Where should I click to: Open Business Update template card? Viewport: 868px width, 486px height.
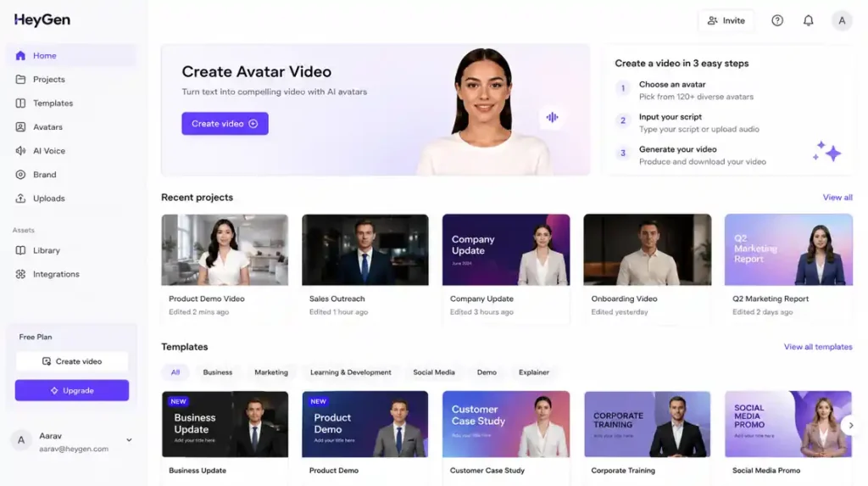tap(225, 424)
